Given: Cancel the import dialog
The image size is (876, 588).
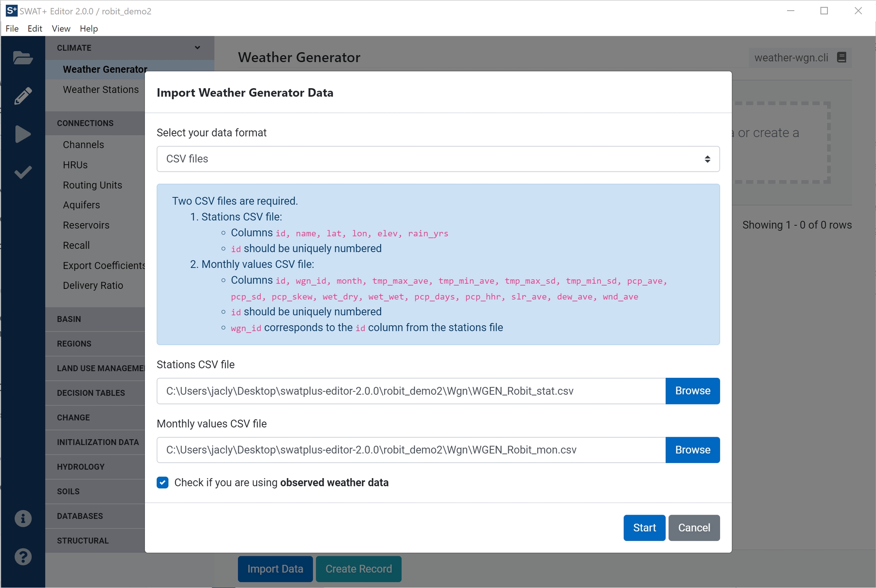Looking at the screenshot, I should point(693,528).
